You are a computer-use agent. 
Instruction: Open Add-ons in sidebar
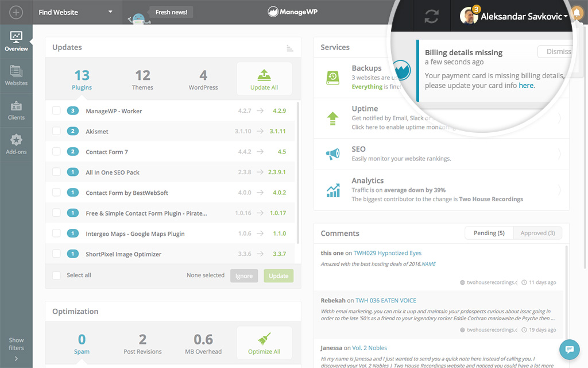(x=16, y=144)
